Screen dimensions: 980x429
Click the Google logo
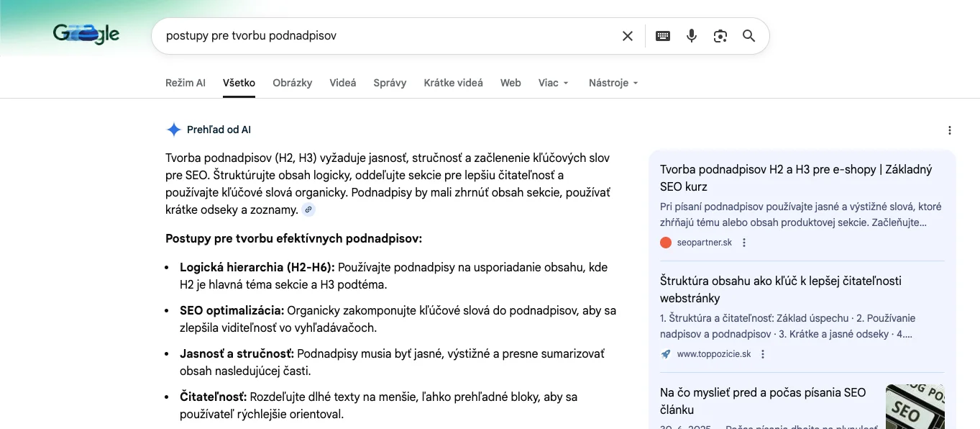coord(86,34)
